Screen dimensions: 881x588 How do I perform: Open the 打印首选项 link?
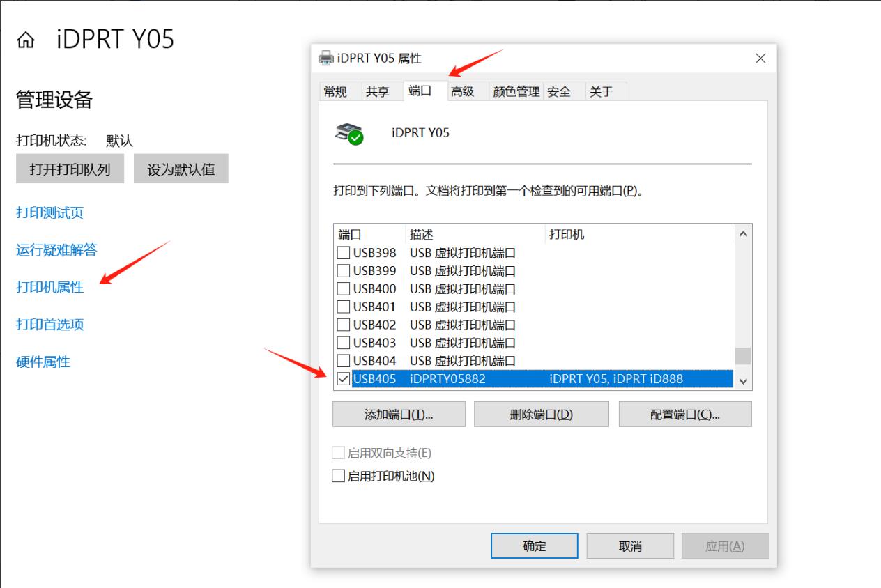coord(50,325)
